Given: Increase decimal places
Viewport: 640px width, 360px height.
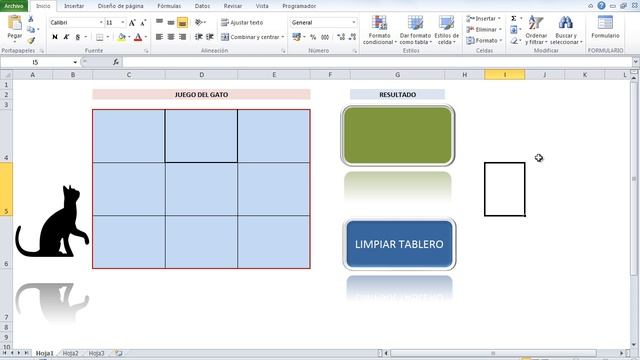Looking at the screenshot, I should [341, 37].
